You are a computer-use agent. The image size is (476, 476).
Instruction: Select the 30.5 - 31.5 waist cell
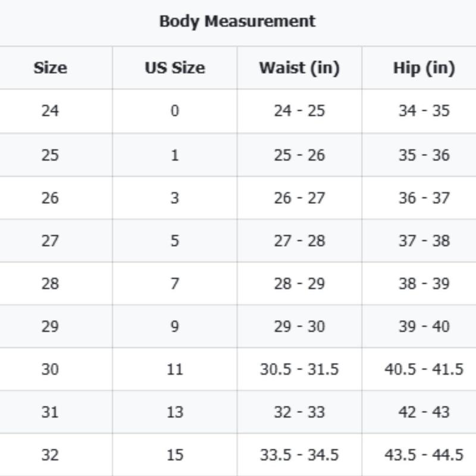point(299,369)
